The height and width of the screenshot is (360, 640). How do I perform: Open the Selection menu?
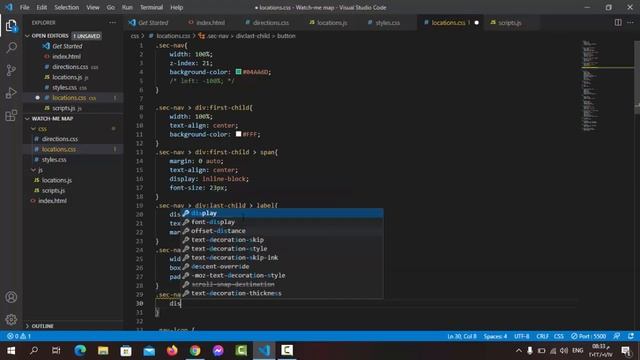67,7
